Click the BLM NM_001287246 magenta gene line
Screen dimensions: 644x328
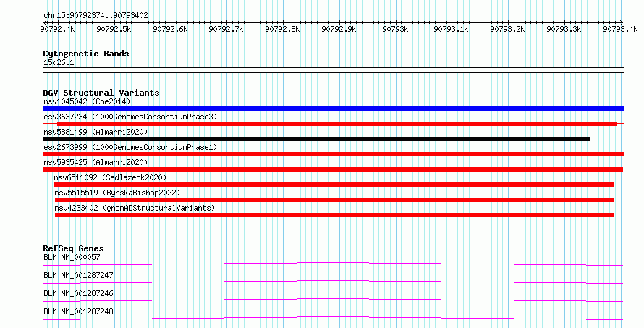(333, 300)
